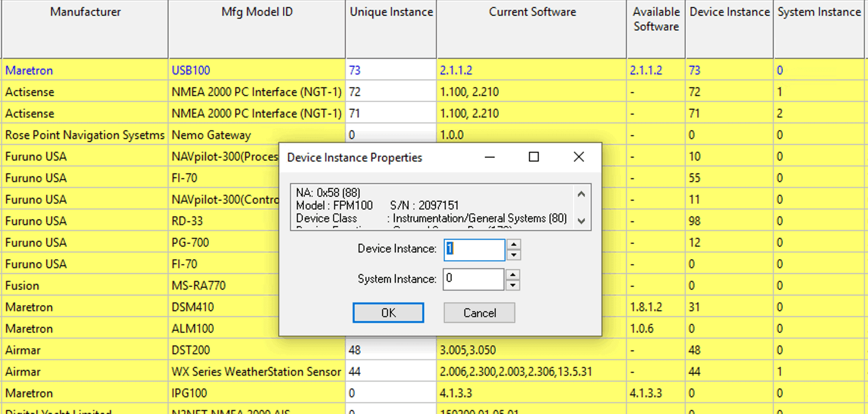Select Current Software 4.1.3.3 for IPG100
The height and width of the screenshot is (414, 868).
click(x=531, y=393)
